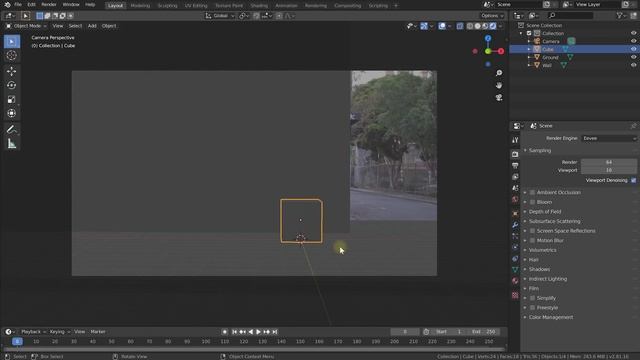Jump to the timeline end frame
The width and height of the screenshot is (640, 360).
pos(275,332)
